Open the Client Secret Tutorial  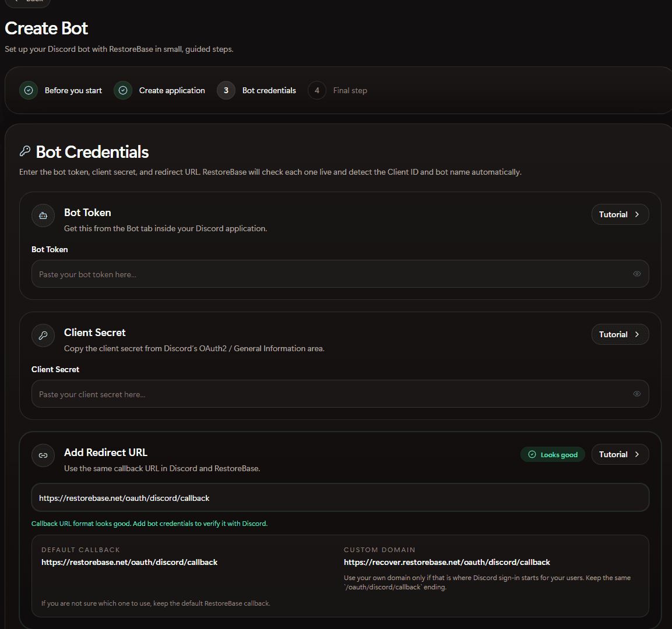tap(620, 334)
